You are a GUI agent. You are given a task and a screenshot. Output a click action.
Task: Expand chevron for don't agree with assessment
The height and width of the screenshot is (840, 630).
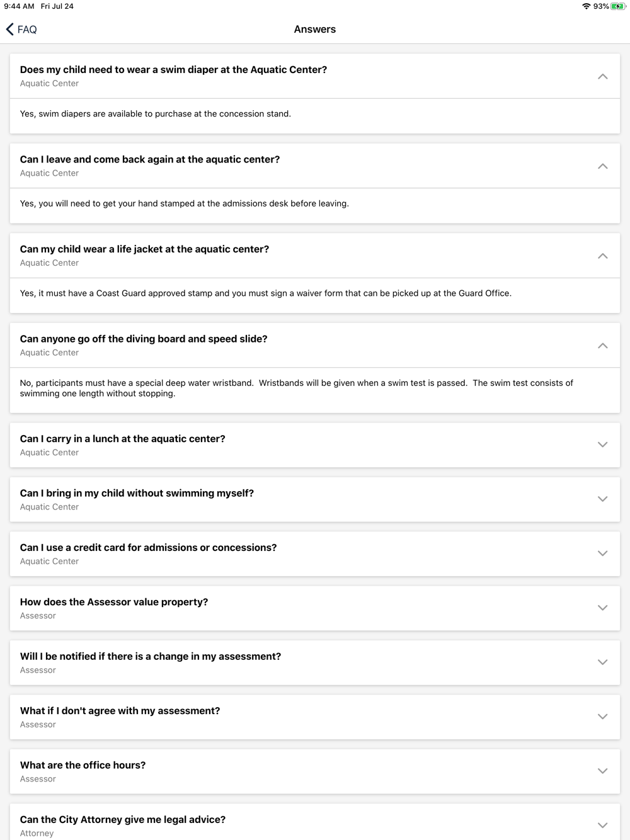[x=602, y=717]
